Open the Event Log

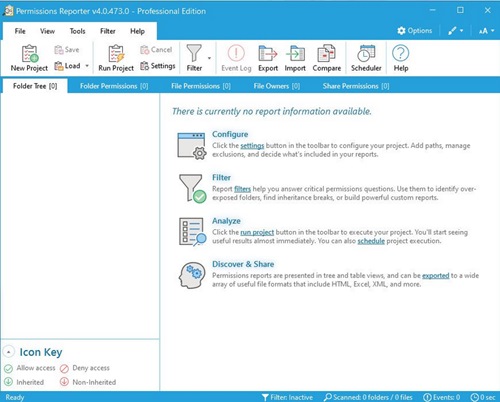click(x=236, y=58)
